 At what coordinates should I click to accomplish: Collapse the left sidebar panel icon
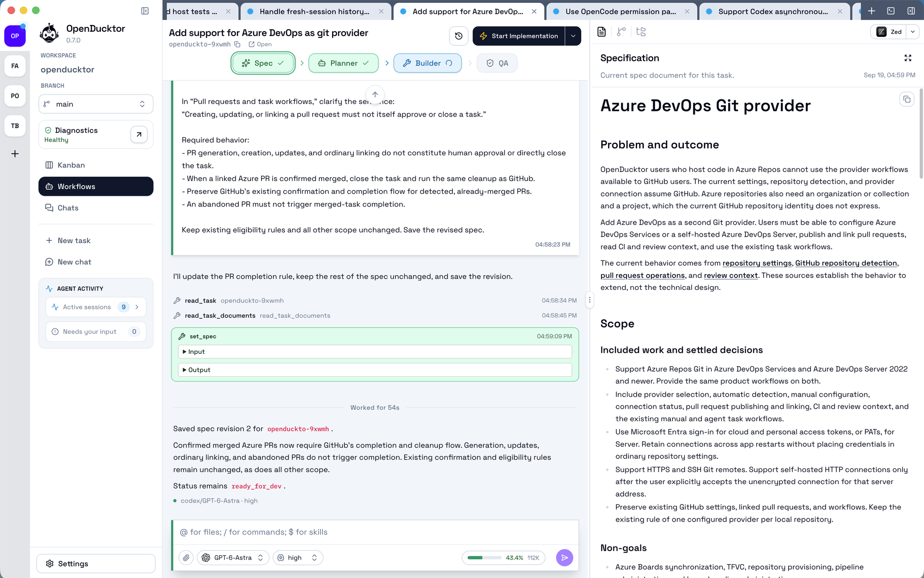tap(145, 11)
